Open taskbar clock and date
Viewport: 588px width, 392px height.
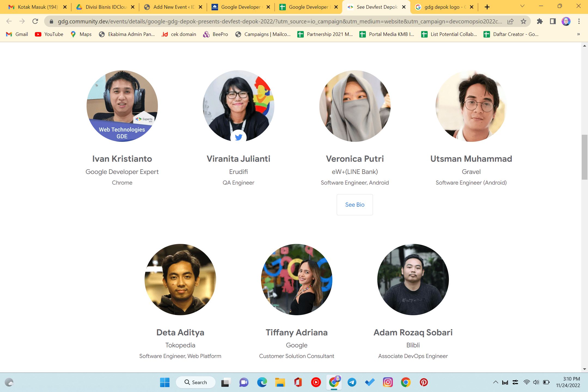568,382
